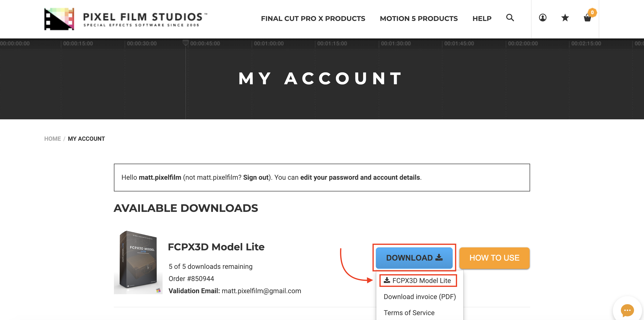Click the cart item count badge
The image size is (644, 320).
pos(592,12)
